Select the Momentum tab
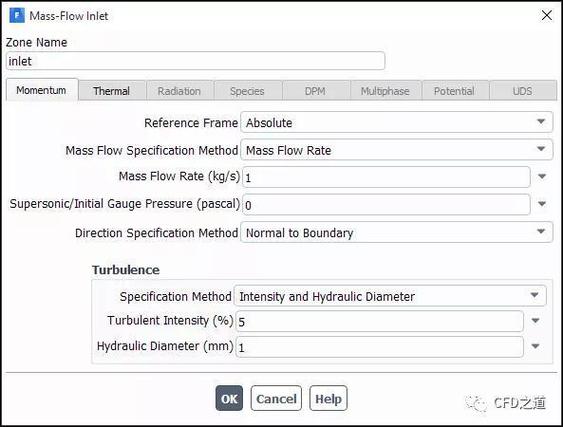This screenshot has height=427, width=563. [x=42, y=90]
